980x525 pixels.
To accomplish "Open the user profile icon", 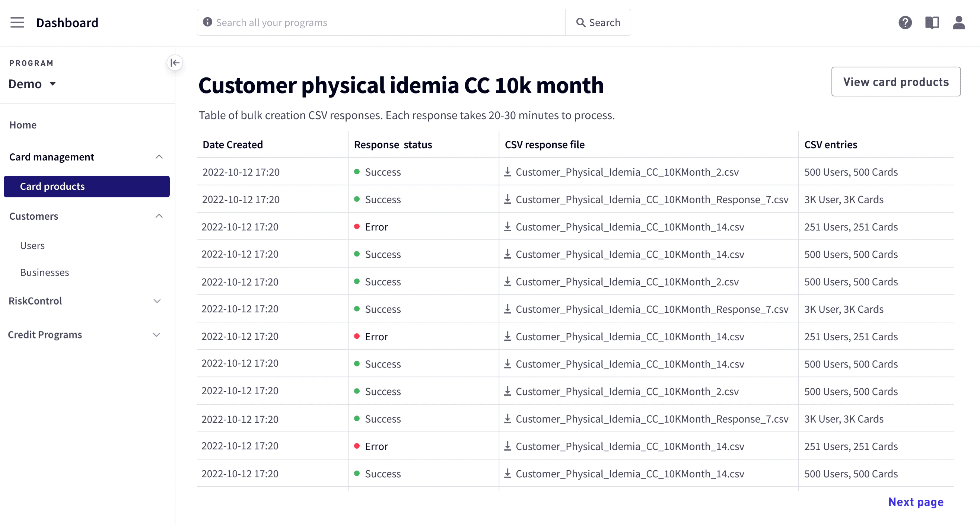I will tap(958, 22).
